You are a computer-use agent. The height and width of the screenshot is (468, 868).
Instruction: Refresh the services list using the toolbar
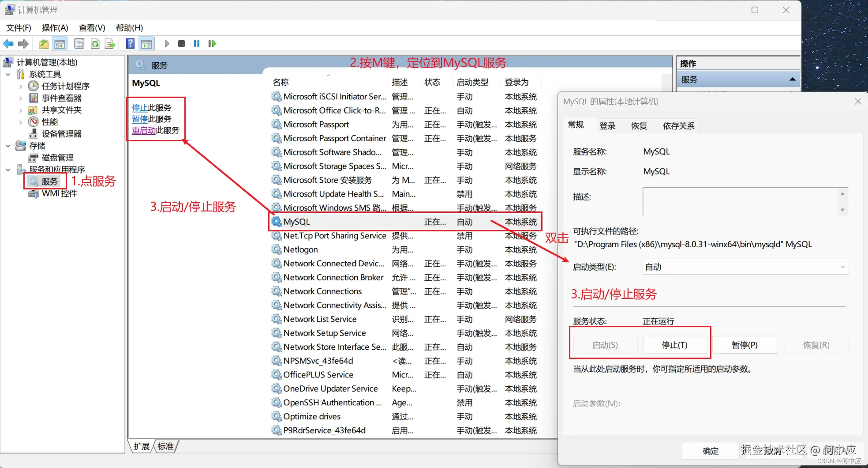click(95, 44)
